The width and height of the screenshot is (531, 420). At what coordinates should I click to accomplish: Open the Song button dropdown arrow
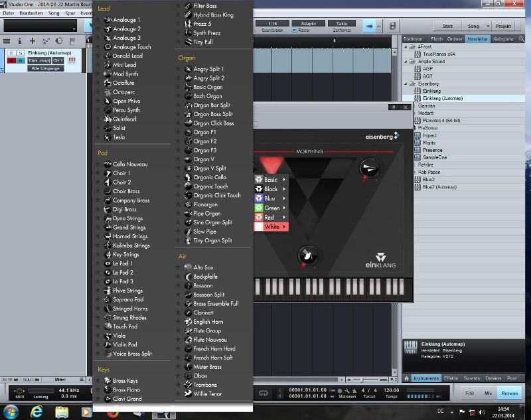488,26
